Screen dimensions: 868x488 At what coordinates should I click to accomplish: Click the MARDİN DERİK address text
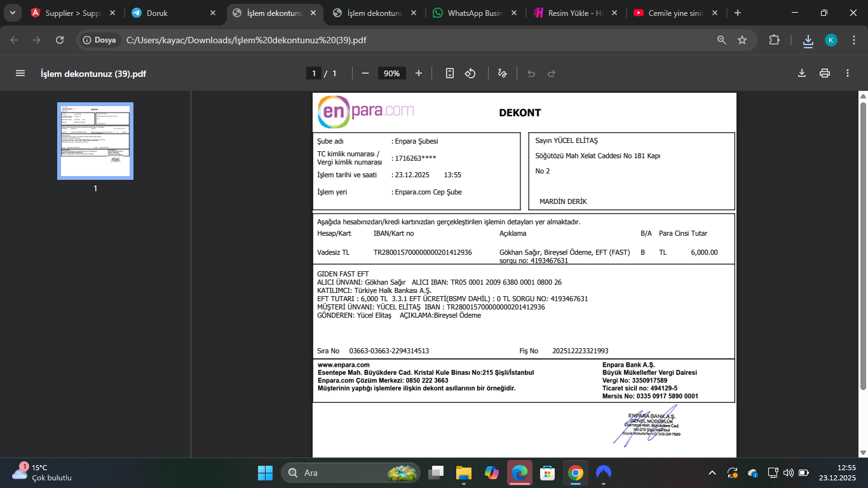point(563,201)
